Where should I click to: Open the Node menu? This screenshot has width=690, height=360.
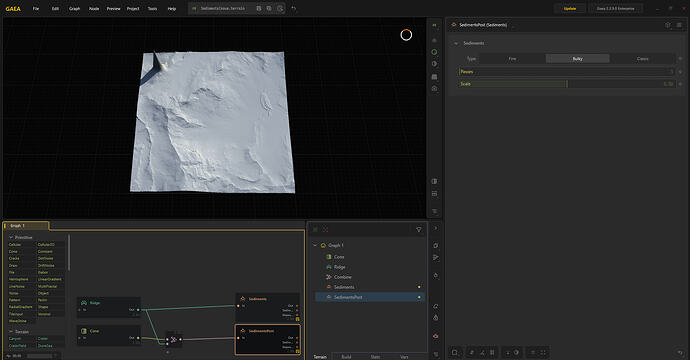click(x=94, y=8)
